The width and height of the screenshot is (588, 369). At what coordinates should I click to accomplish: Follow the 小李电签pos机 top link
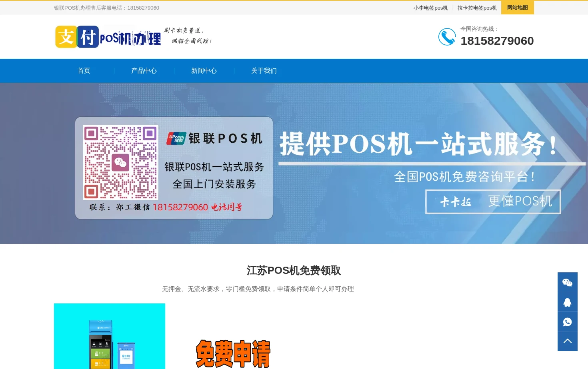tap(430, 8)
